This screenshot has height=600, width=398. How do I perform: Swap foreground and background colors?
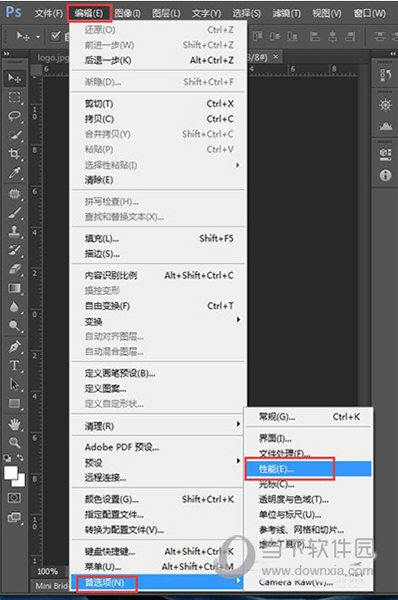point(20,457)
